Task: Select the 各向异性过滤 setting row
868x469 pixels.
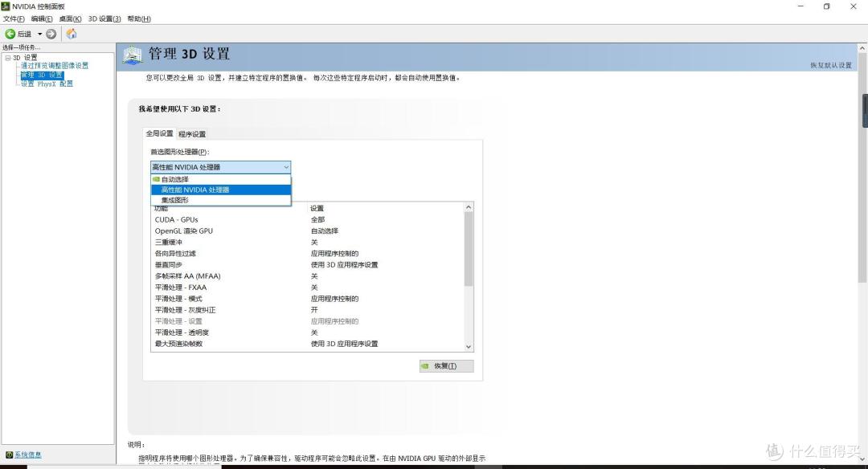Action: tap(308, 253)
